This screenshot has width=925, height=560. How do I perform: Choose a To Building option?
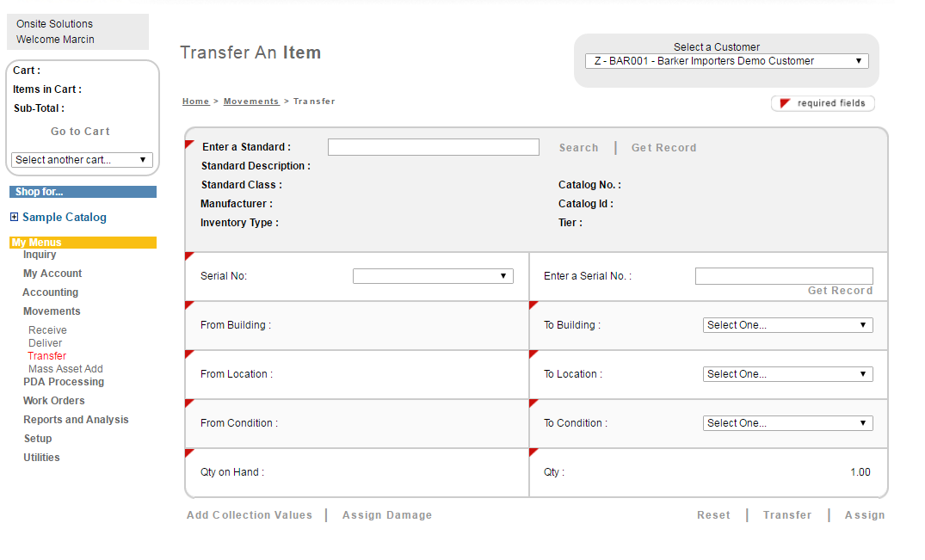787,325
